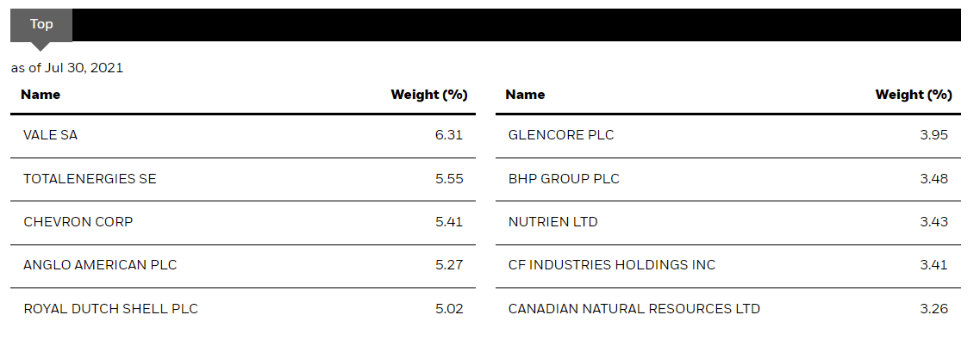Click the right Name column header
This screenshot has width=980, height=346.
click(x=525, y=95)
